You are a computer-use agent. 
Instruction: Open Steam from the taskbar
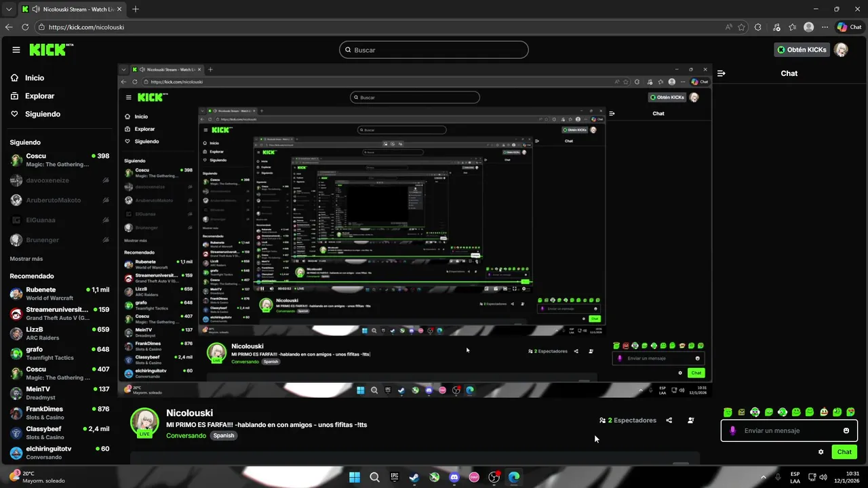[414, 477]
